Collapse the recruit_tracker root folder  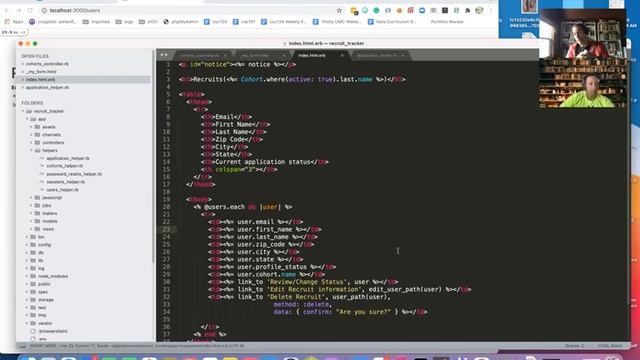click(23, 111)
